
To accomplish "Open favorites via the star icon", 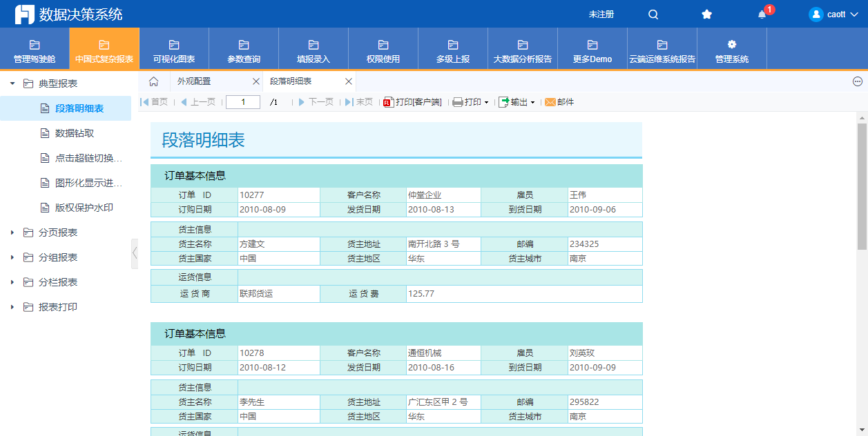I will (x=706, y=14).
